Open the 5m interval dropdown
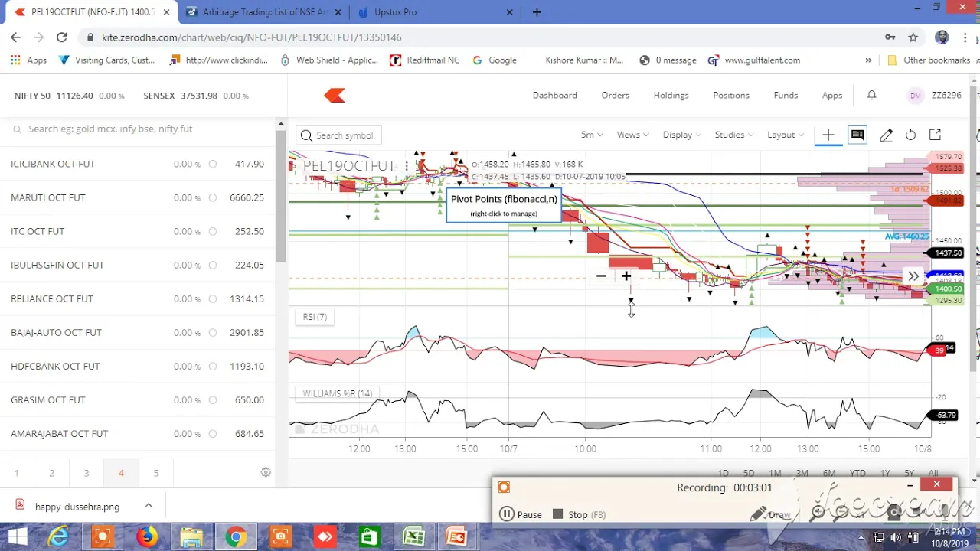 tap(592, 135)
